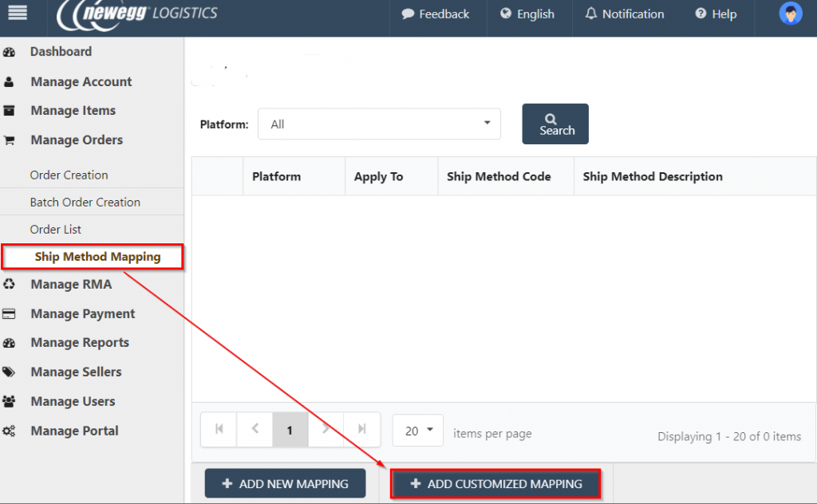Go to last page using pagination arrow

(x=361, y=430)
